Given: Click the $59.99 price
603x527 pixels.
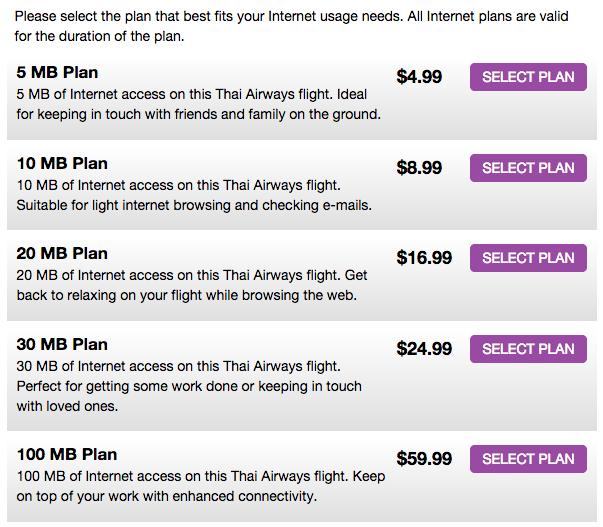Looking at the screenshot, I should 424,459.
